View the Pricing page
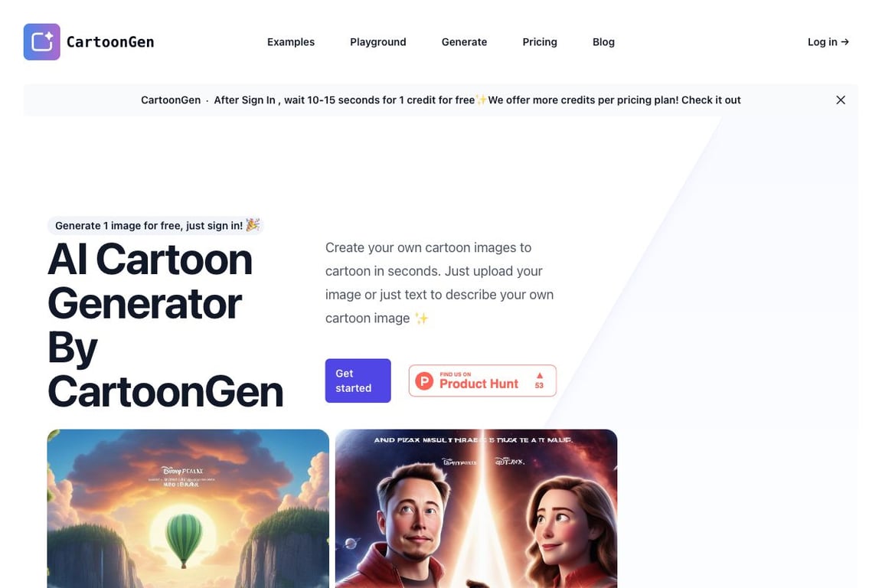The width and height of the screenshot is (882, 588). coord(540,42)
